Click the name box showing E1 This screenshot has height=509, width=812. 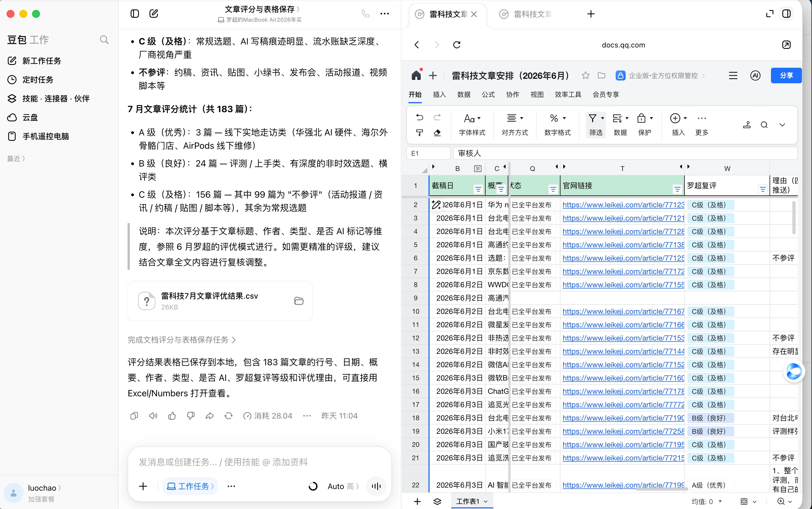tap(428, 153)
